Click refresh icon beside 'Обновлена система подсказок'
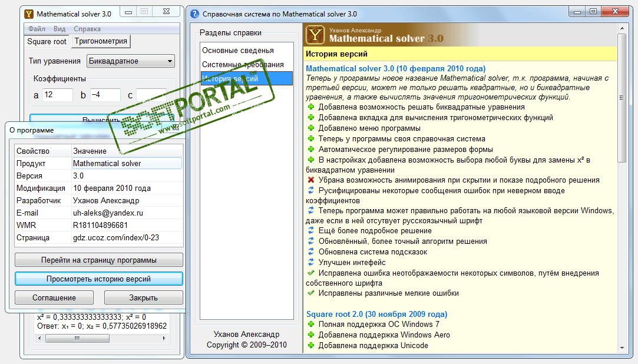 point(311,252)
